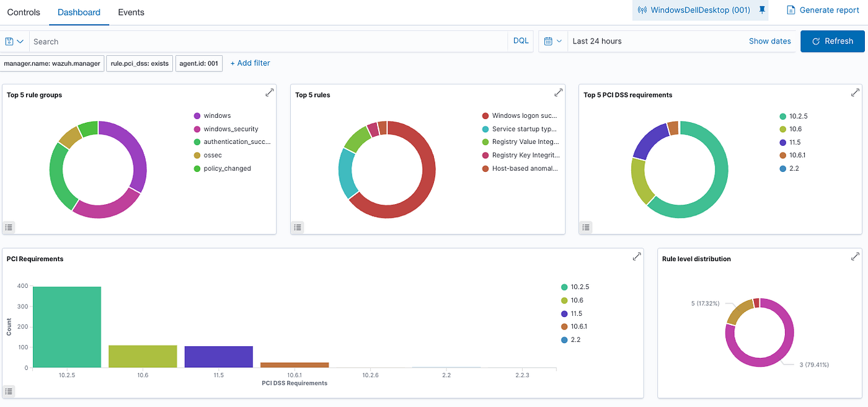Click 10.2.5 in Top 5 PCI DSS legend
The image size is (868, 407).
(x=794, y=116)
